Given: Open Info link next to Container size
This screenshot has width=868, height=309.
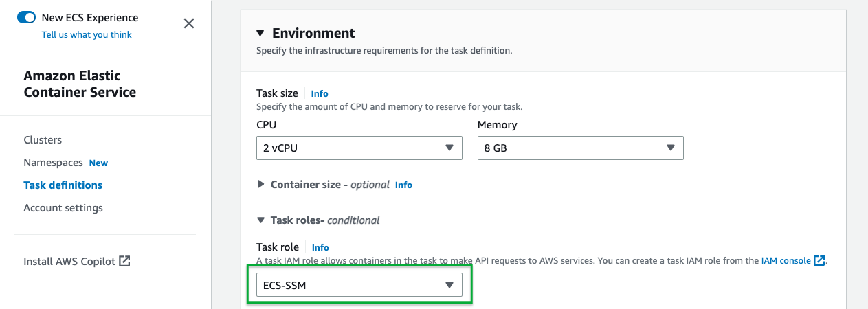Looking at the screenshot, I should 403,185.
